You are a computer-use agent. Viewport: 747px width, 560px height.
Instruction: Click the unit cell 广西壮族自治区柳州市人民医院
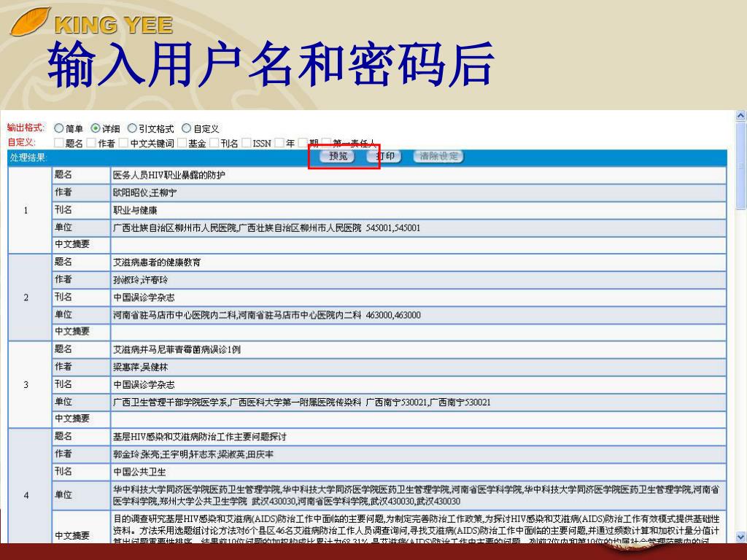point(418,227)
